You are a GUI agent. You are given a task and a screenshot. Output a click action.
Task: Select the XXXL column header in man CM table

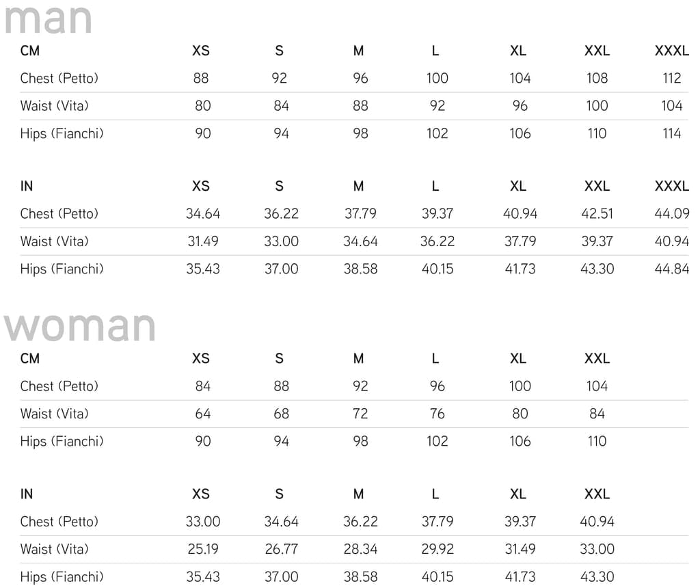(671, 51)
